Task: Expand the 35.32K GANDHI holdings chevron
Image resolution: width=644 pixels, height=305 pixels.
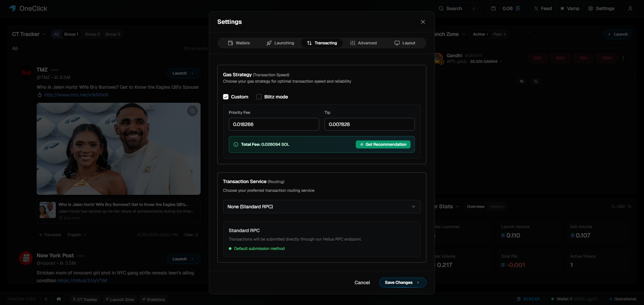Action: pyautogui.click(x=501, y=61)
